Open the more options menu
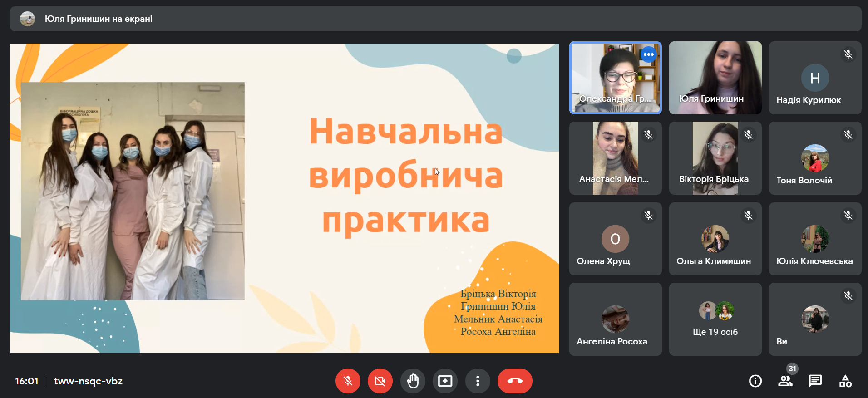This screenshot has width=868, height=398. click(x=478, y=381)
